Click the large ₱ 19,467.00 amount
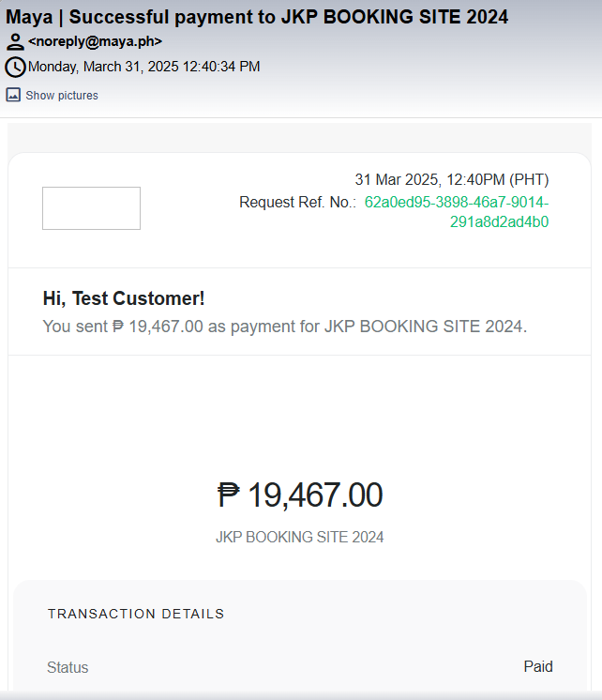The image size is (602, 700). [300, 495]
